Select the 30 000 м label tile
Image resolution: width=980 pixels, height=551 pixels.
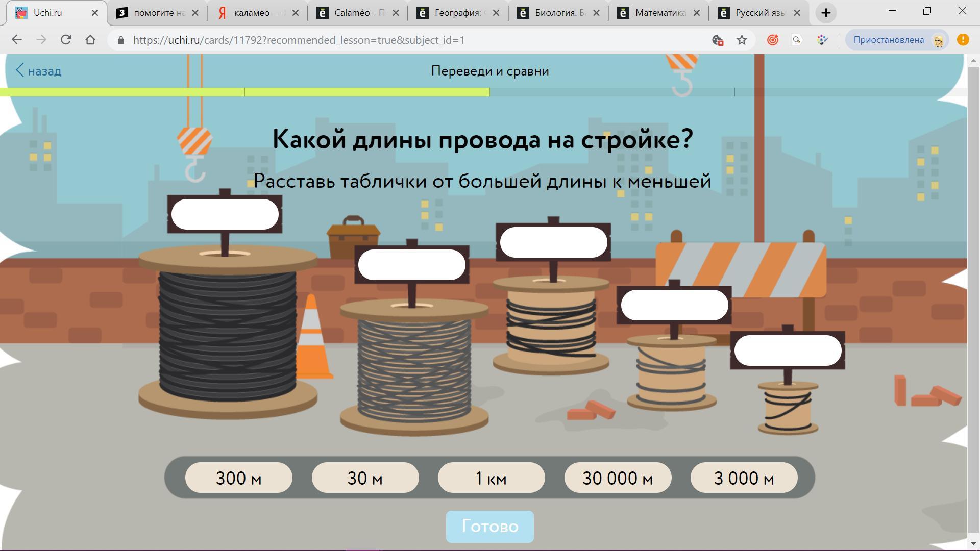[618, 478]
